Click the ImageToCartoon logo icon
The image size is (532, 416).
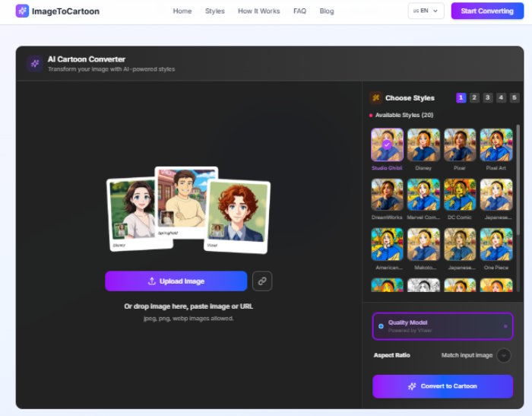click(x=22, y=11)
